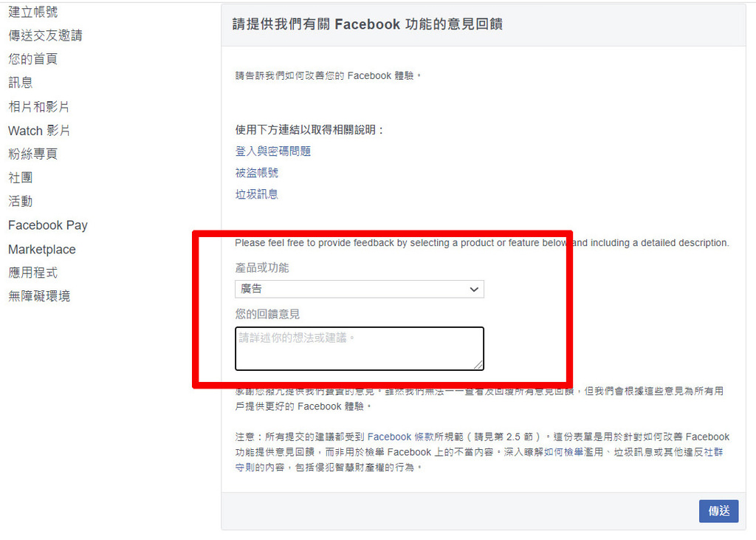Go to Marketplace in the sidebar
Image resolution: width=756 pixels, height=540 pixels.
[x=42, y=250]
